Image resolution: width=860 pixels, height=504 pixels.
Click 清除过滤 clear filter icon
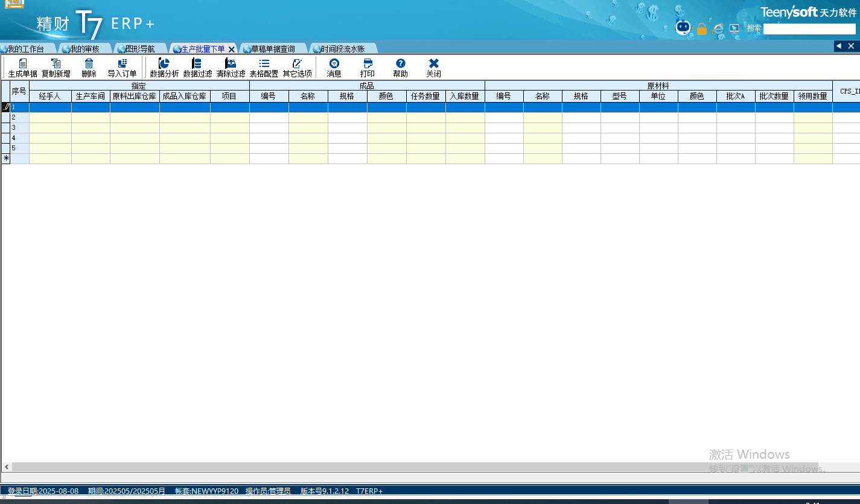point(231,64)
